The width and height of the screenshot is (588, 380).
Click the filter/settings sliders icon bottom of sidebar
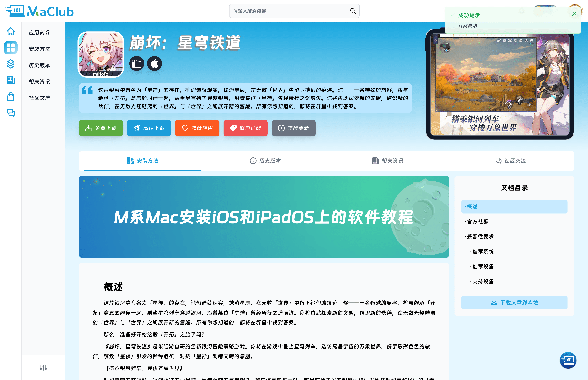(x=43, y=368)
